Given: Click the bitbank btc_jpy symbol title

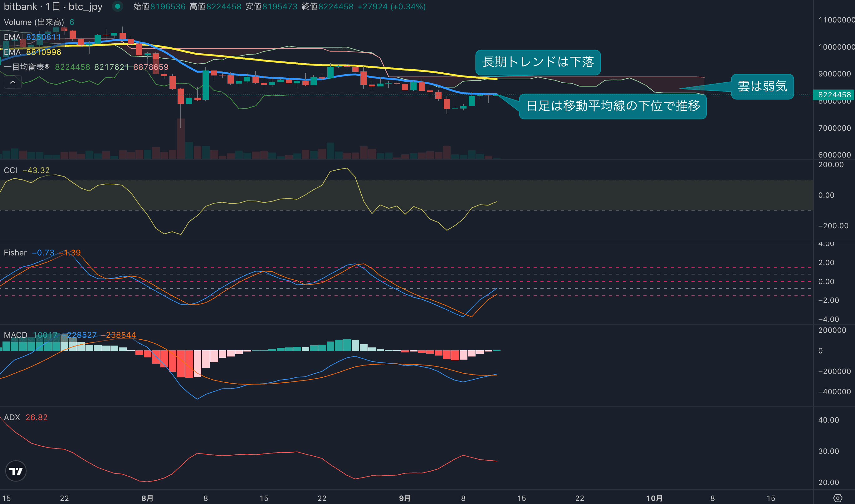Looking at the screenshot, I should (53, 7).
